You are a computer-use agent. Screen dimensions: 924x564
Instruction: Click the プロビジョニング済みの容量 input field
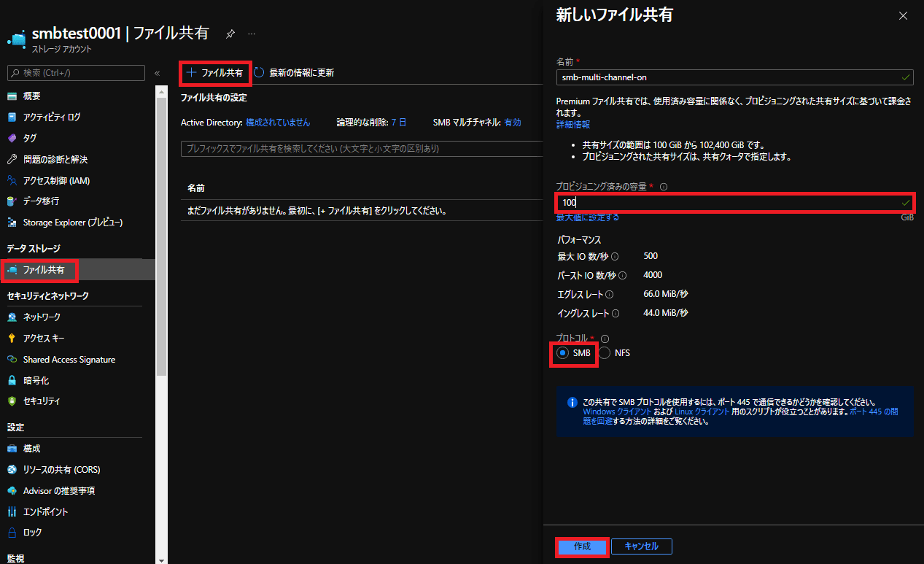point(734,202)
